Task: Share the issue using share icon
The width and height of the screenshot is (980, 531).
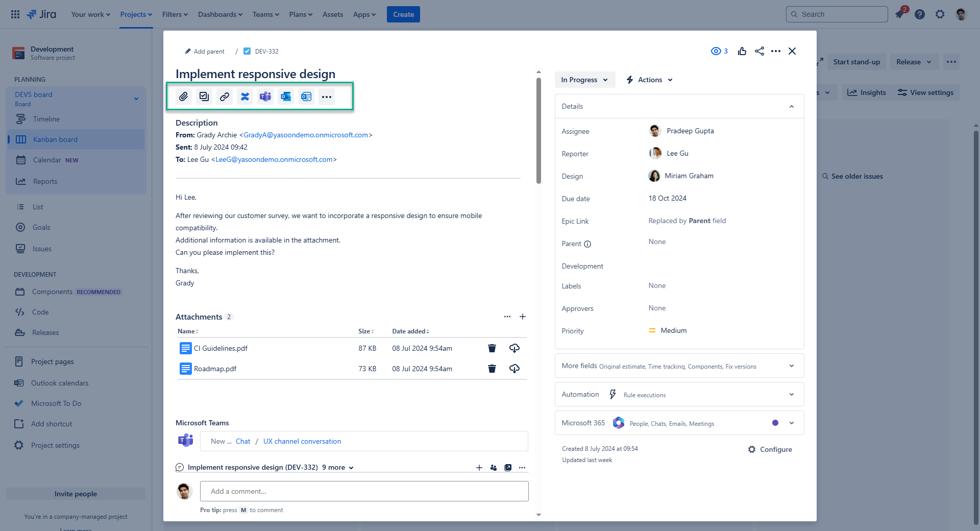Action: (759, 51)
